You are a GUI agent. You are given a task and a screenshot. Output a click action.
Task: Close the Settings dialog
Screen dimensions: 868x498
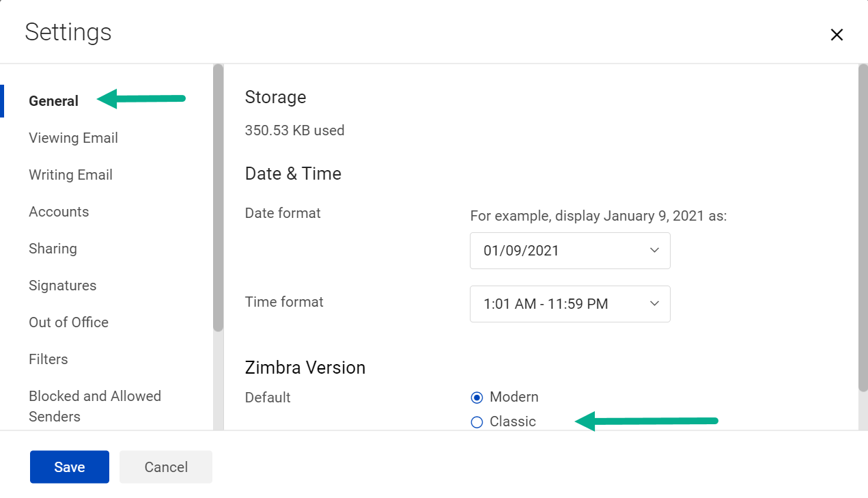coord(837,34)
